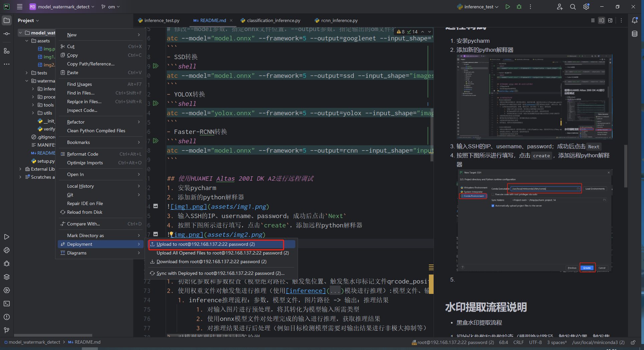This screenshot has height=350, width=644.
Task: Switch to preview-only markdown view
Action: coord(610,20)
